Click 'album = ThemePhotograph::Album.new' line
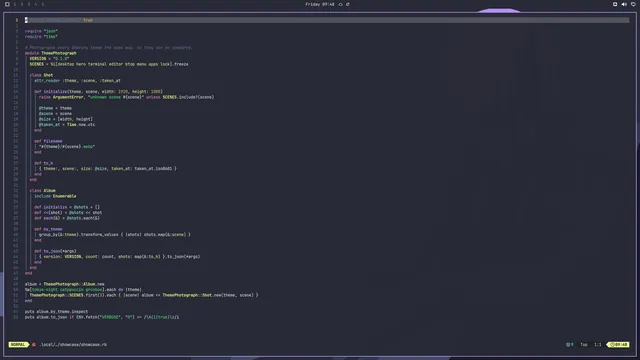This screenshot has width=640, height=360. pos(64,284)
